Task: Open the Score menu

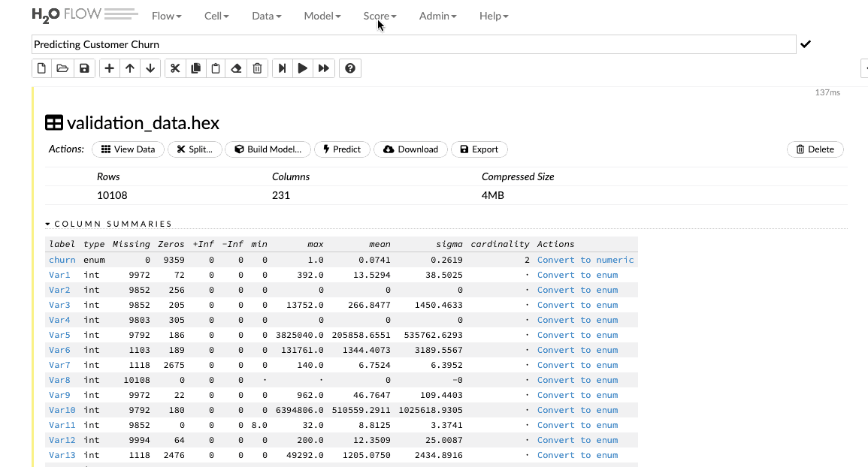Action: tap(380, 16)
